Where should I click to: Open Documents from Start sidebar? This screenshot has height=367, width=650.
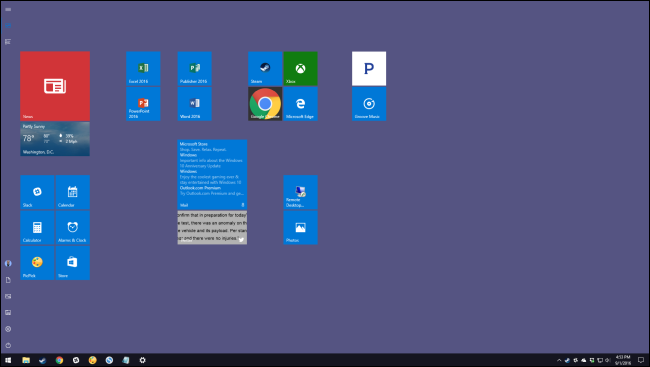pos(8,280)
